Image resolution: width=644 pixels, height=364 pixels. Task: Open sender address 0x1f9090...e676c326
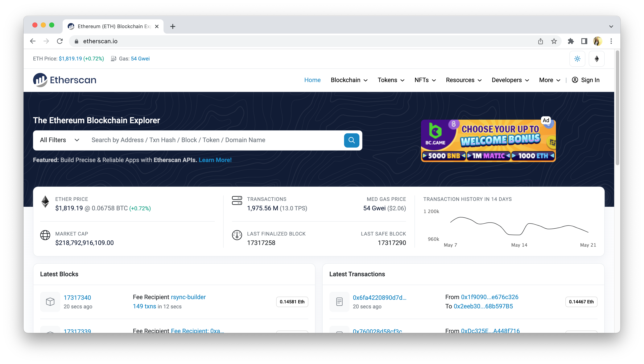pyautogui.click(x=490, y=297)
